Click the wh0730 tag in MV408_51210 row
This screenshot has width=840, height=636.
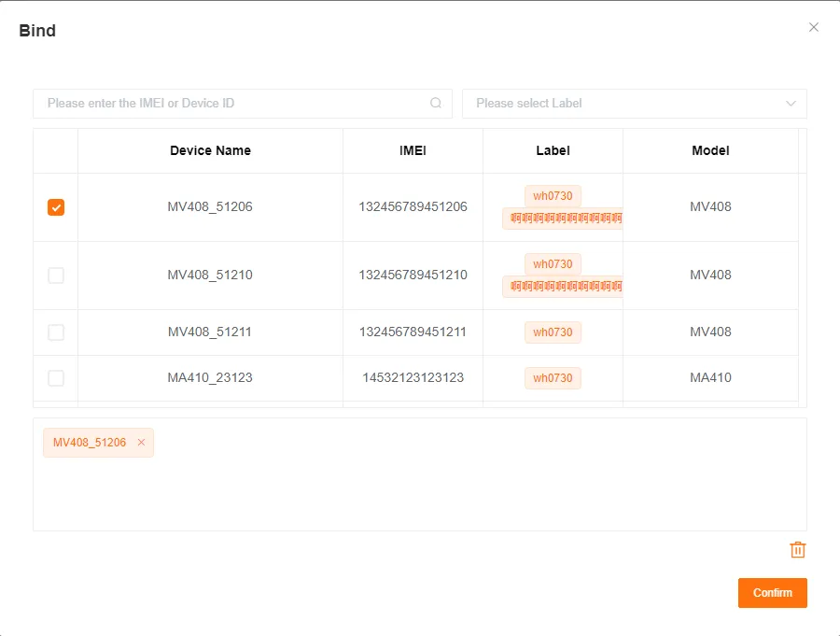click(553, 263)
